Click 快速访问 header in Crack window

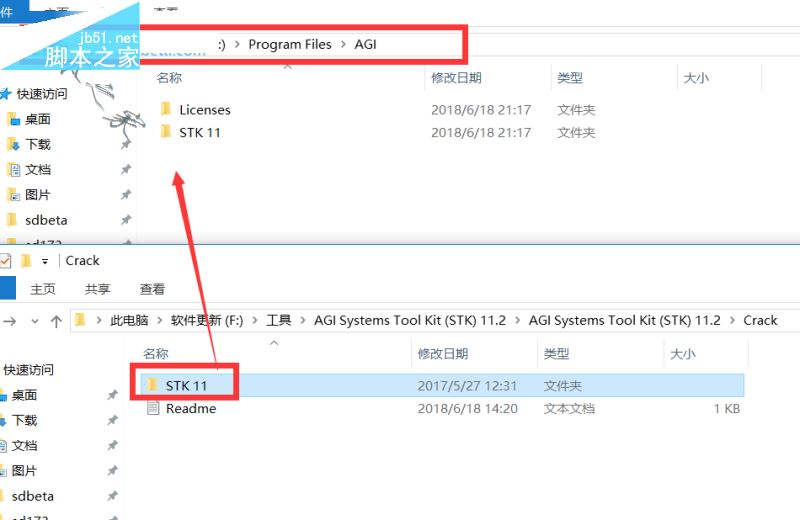tap(28, 369)
